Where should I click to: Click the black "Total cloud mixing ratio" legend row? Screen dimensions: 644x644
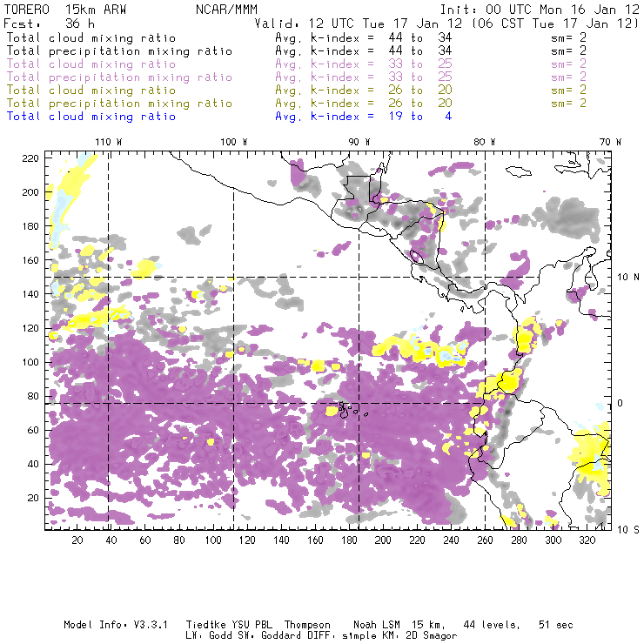click(x=91, y=37)
